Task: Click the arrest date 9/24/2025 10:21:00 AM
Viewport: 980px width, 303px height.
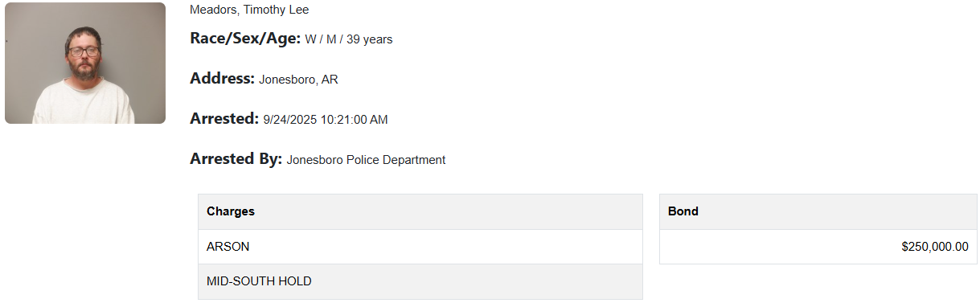Action: [x=326, y=120]
